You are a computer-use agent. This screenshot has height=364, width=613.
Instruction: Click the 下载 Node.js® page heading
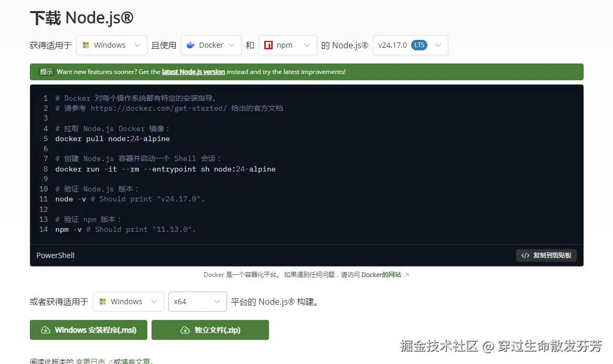(82, 18)
